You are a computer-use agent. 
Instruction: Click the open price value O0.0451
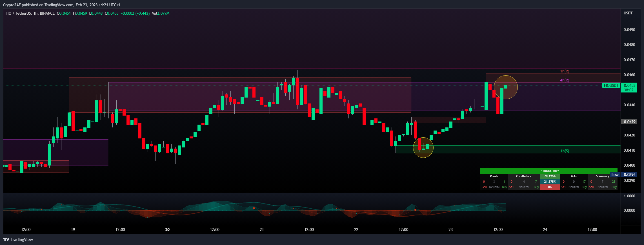(x=64, y=13)
